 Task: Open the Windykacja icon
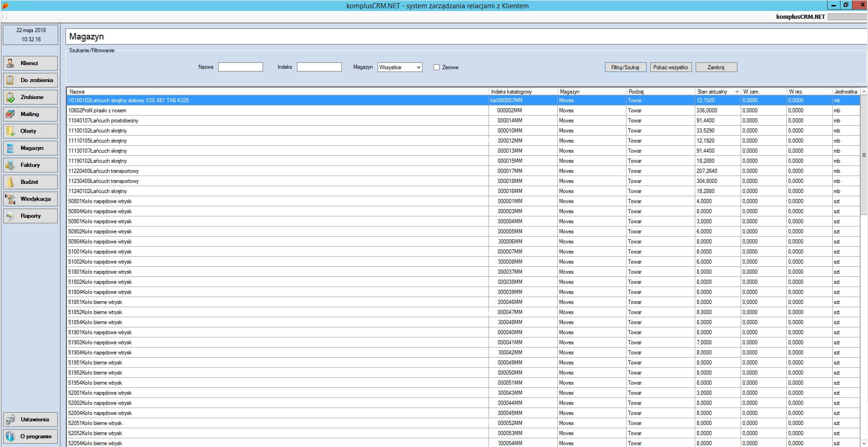[10, 199]
